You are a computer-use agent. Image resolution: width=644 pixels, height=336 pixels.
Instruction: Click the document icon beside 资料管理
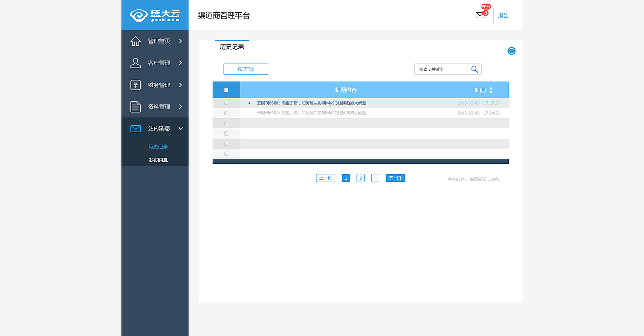pyautogui.click(x=135, y=107)
